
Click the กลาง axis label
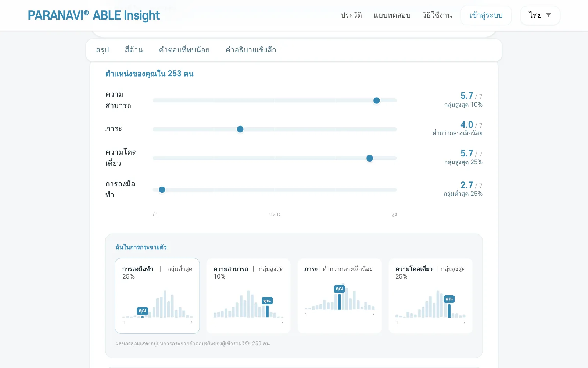[275, 214]
